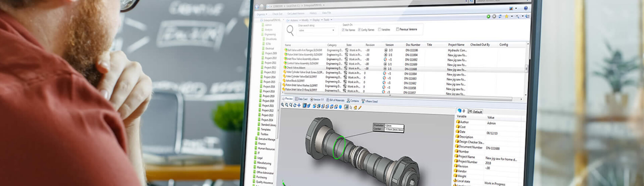Switch to the Data Card tab
644x186 pixels.
click(x=301, y=99)
